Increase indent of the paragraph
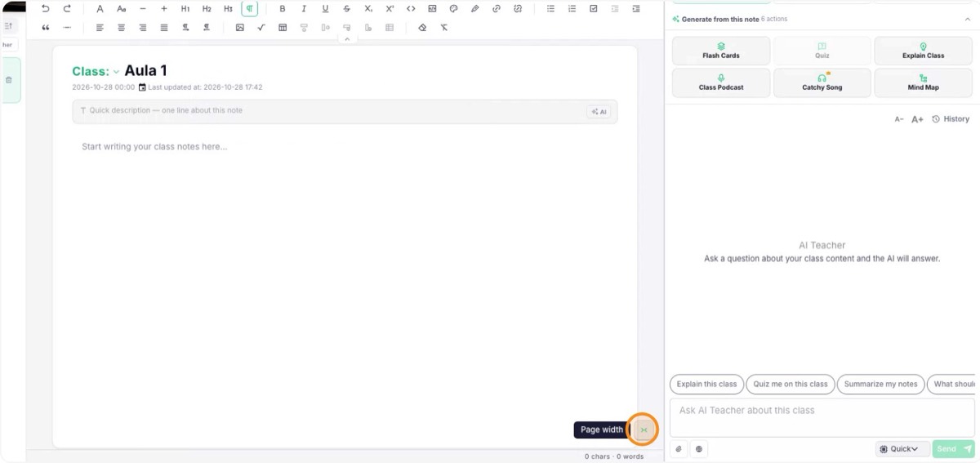 636,8
